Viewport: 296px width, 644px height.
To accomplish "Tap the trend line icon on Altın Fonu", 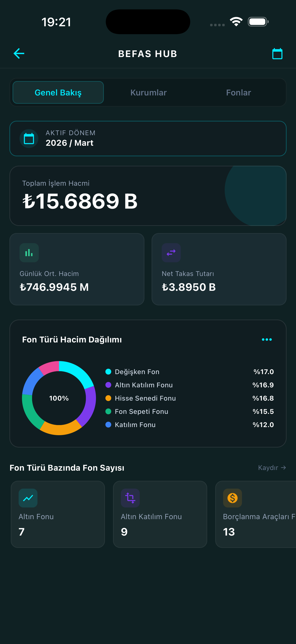I will (x=28, y=498).
